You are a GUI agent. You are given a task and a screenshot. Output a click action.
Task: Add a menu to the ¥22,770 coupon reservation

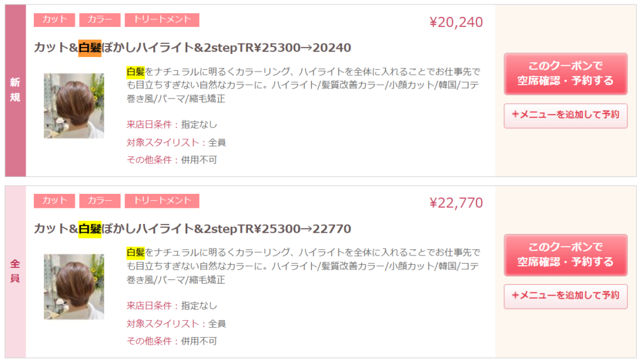point(565,296)
